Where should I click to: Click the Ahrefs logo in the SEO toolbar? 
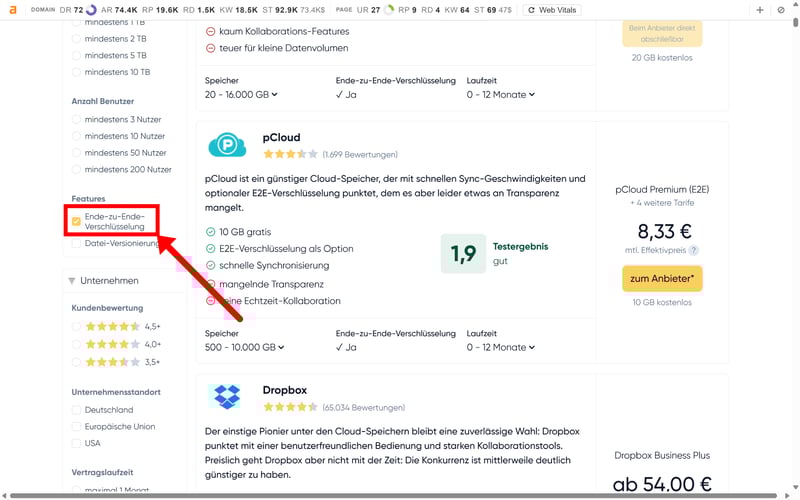(x=12, y=9)
